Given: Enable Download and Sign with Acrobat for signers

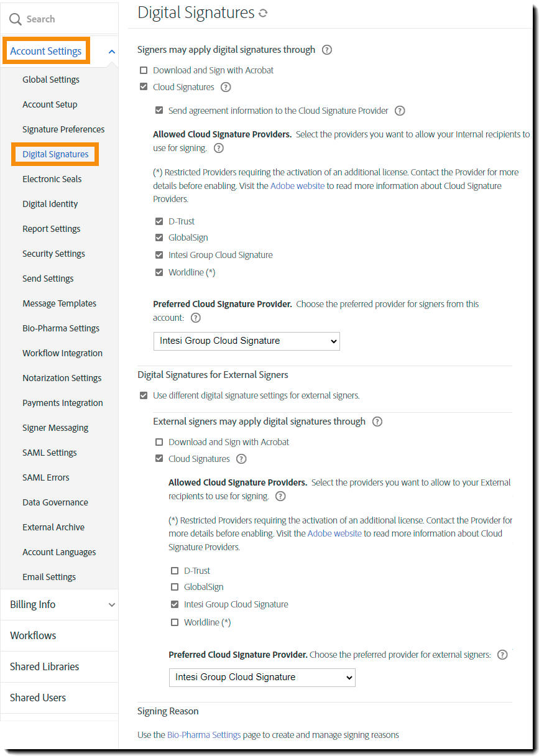Looking at the screenshot, I should [144, 70].
